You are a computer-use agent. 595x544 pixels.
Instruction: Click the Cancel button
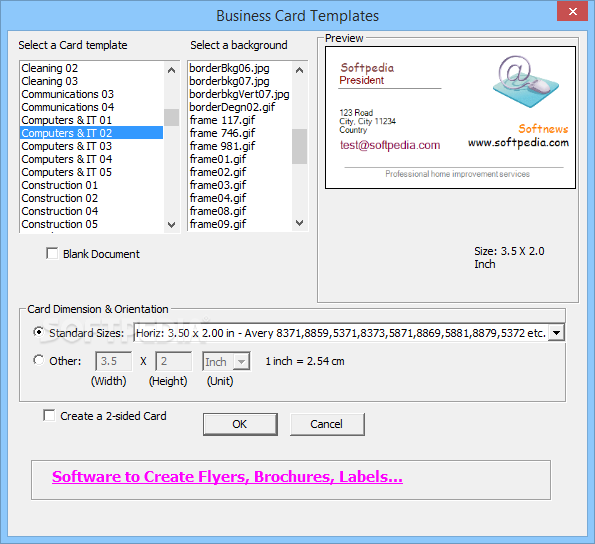(327, 424)
